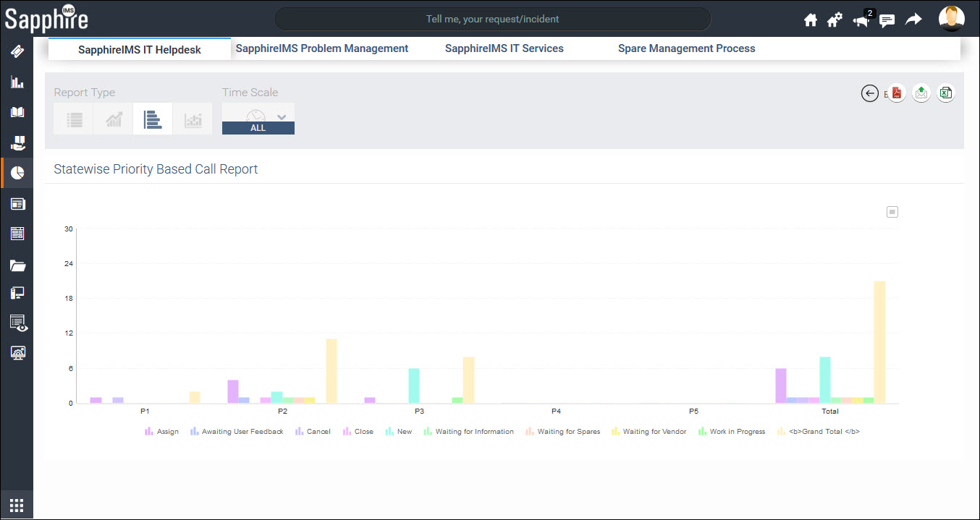Screen dimensions: 980x520
Task: Export report as PDF
Action: [896, 93]
